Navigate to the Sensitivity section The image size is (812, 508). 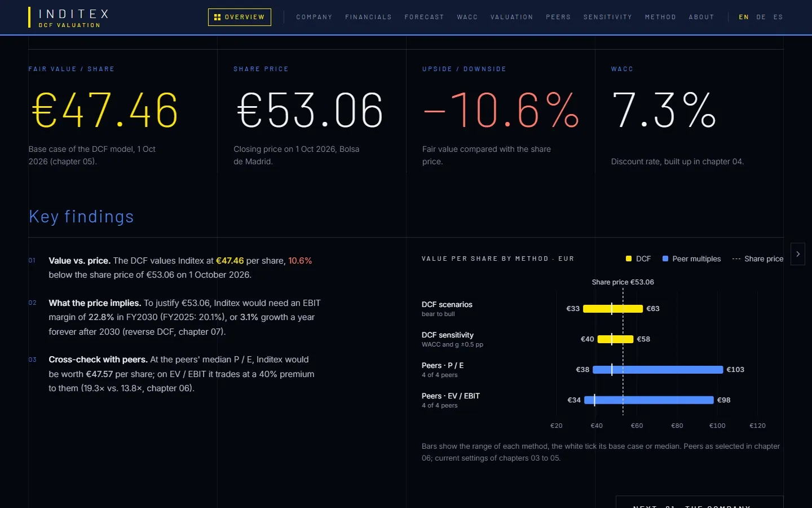[x=608, y=17]
